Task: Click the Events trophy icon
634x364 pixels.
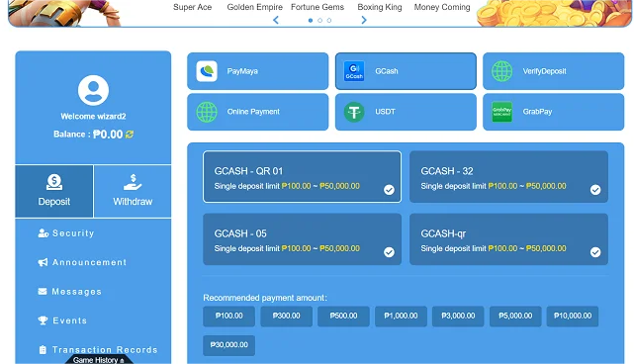Action: tap(43, 320)
